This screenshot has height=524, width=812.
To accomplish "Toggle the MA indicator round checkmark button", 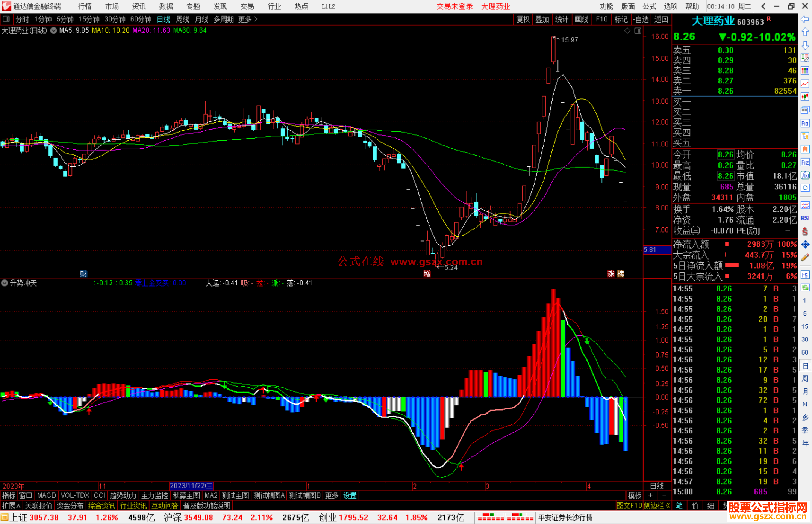I will (x=54, y=30).
